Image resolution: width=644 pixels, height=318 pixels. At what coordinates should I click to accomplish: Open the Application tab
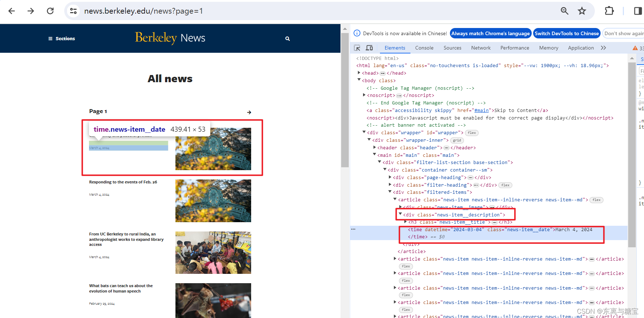(x=581, y=48)
